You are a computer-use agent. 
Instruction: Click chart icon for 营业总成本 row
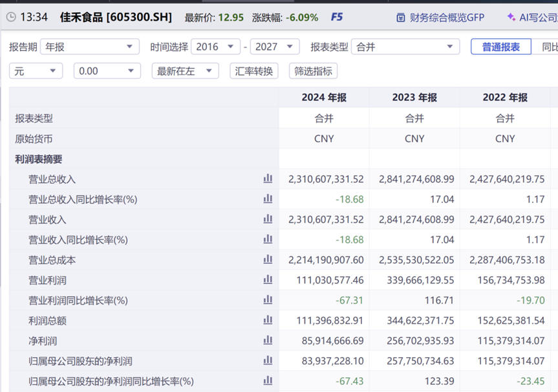268,260
